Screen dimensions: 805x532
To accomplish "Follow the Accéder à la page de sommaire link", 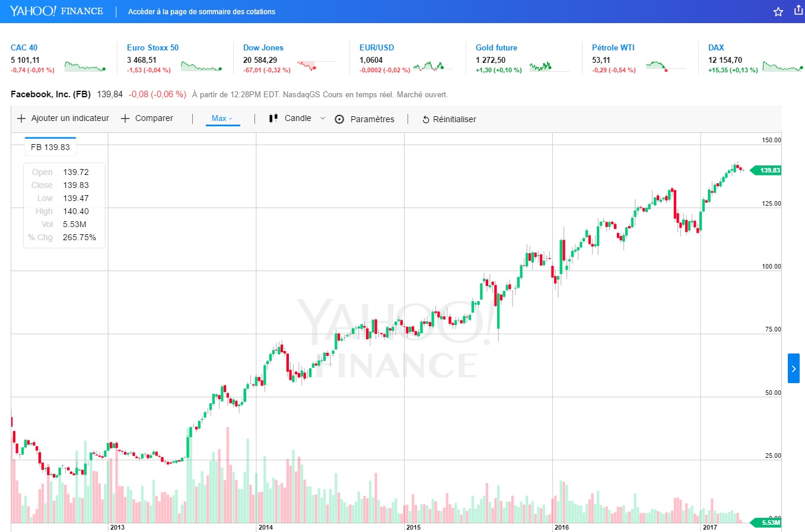I will coord(202,12).
